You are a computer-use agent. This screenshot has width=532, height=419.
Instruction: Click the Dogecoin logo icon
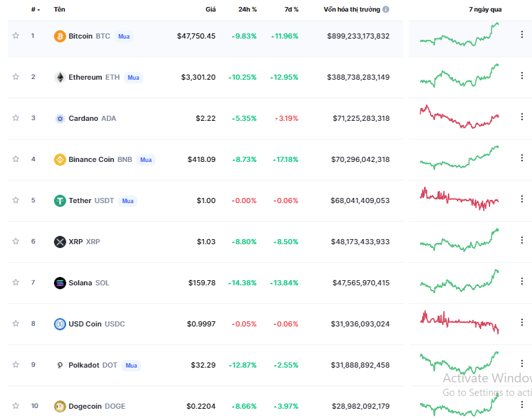tap(60, 406)
